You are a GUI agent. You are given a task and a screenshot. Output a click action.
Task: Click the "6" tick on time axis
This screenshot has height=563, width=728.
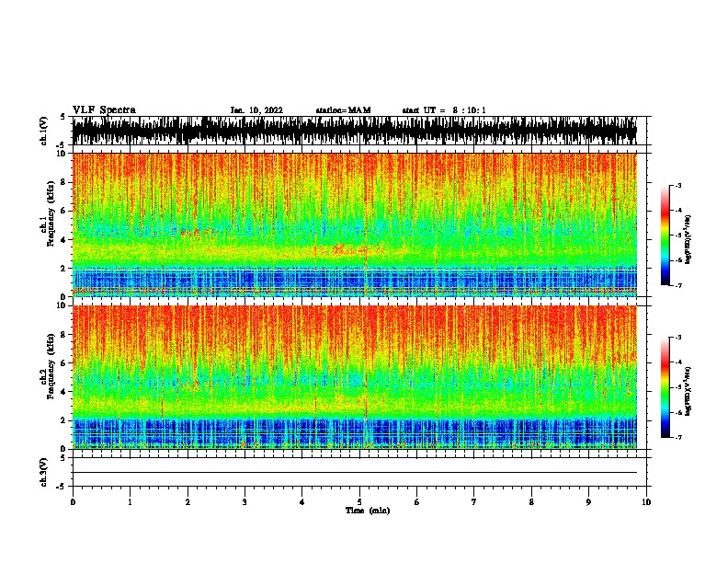point(417,502)
